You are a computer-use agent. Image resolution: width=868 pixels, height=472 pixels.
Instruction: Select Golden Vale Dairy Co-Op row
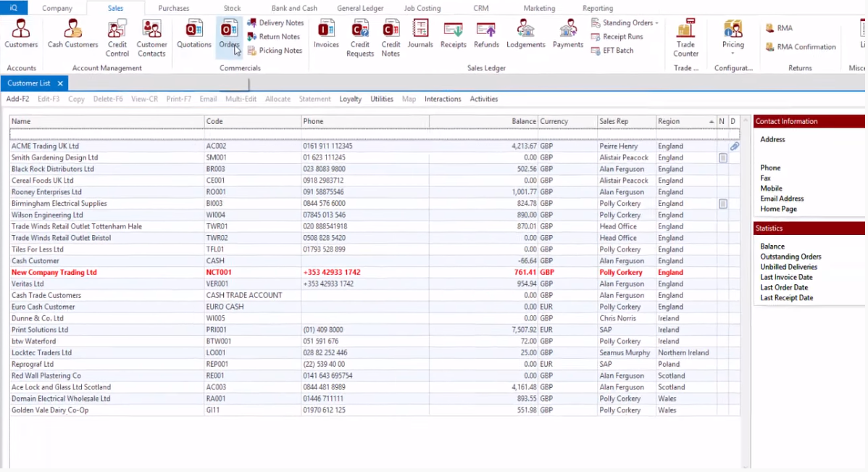[x=374, y=410]
